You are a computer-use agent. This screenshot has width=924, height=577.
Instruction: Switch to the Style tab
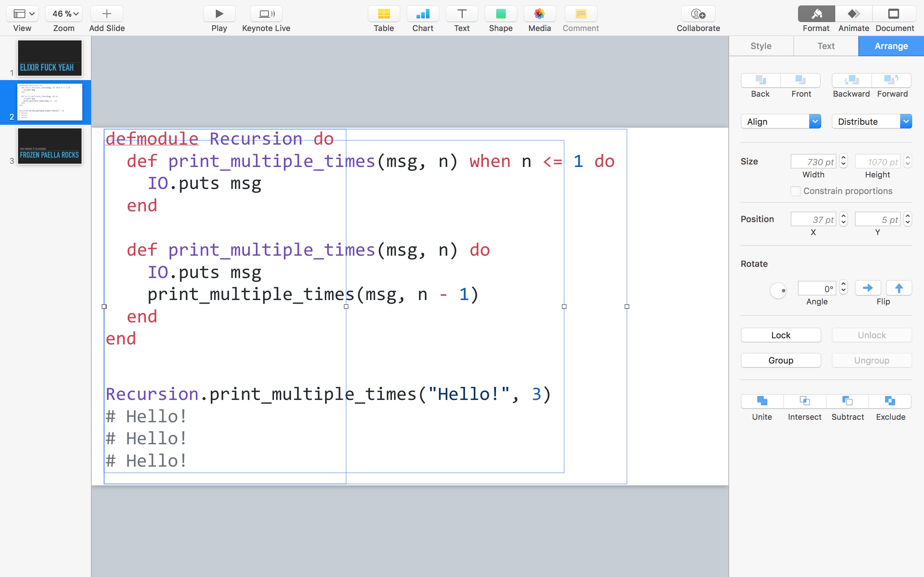click(x=760, y=46)
